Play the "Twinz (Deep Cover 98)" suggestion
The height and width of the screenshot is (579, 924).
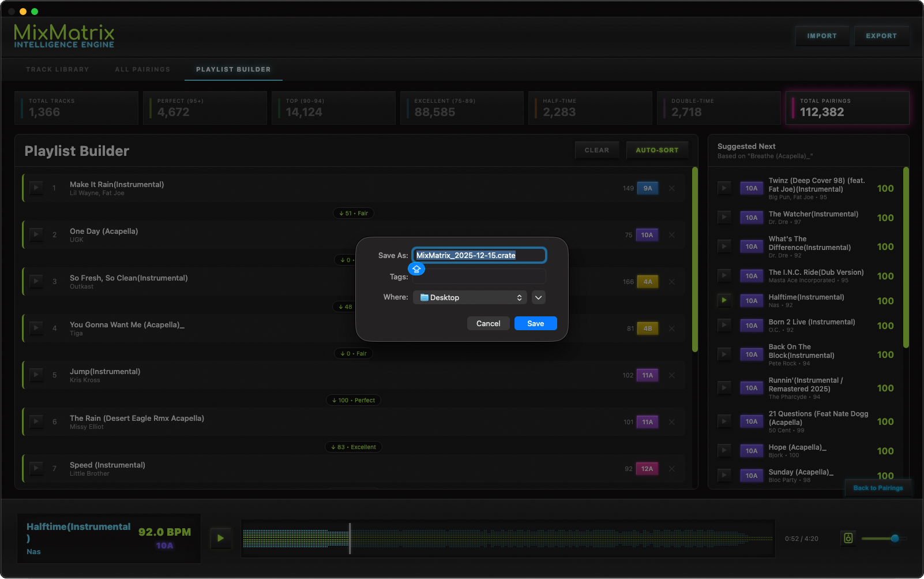[724, 188]
